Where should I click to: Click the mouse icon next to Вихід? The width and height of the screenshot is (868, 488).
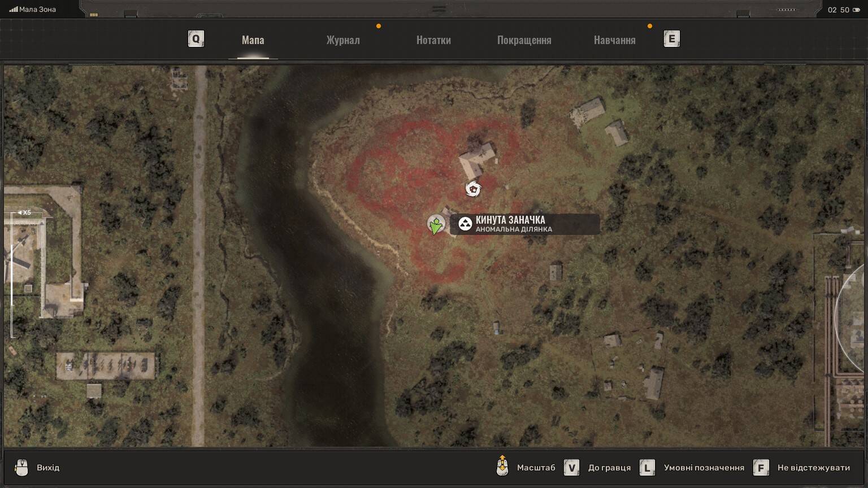(x=21, y=468)
